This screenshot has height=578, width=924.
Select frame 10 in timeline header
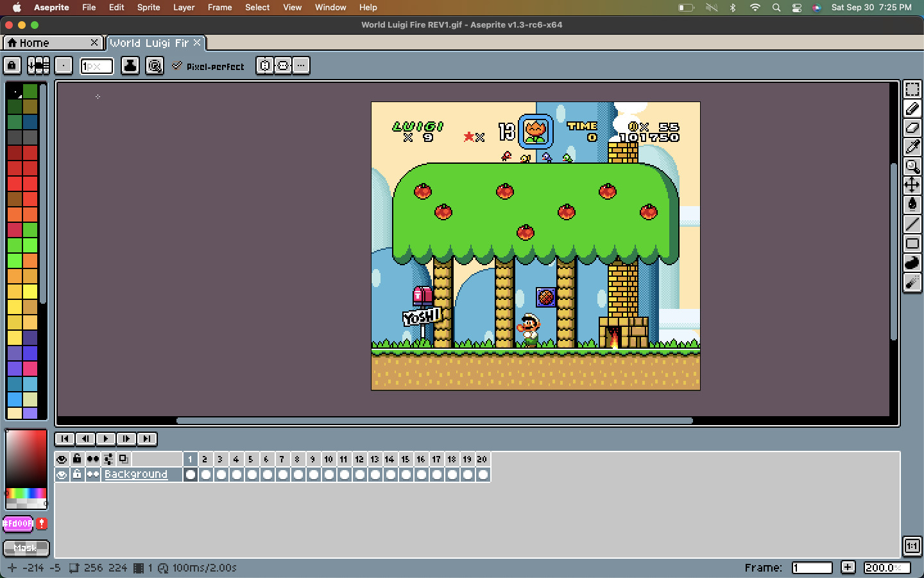coord(329,459)
